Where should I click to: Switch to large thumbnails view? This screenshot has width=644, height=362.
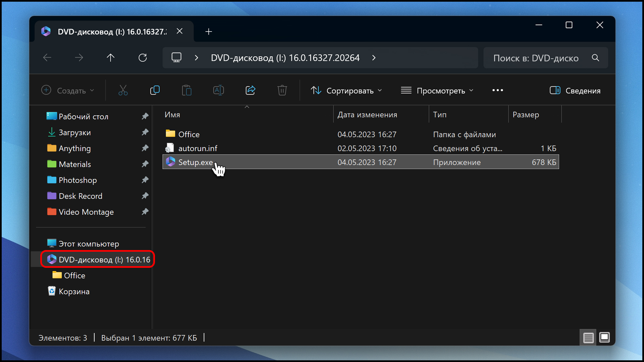604,337
